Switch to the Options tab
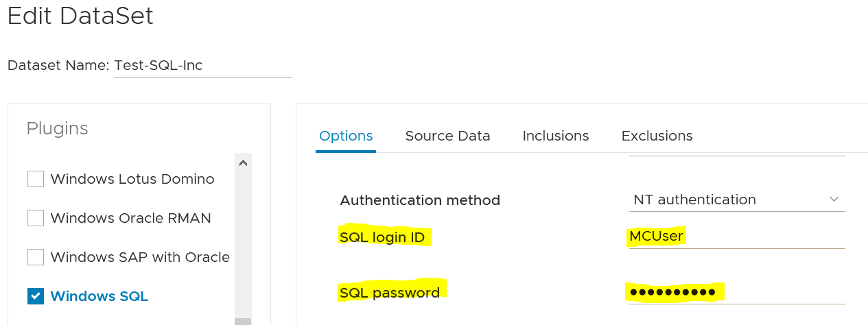The image size is (868, 325). (x=346, y=136)
